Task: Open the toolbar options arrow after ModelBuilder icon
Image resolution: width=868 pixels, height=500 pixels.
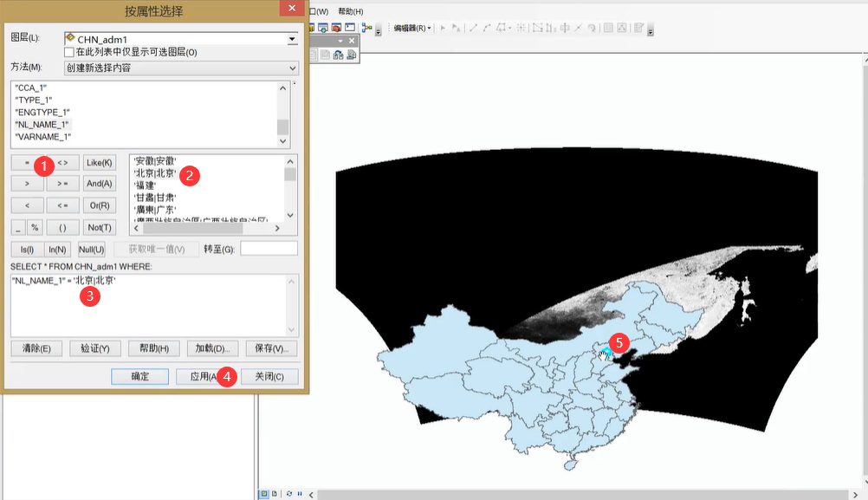Action: (378, 30)
